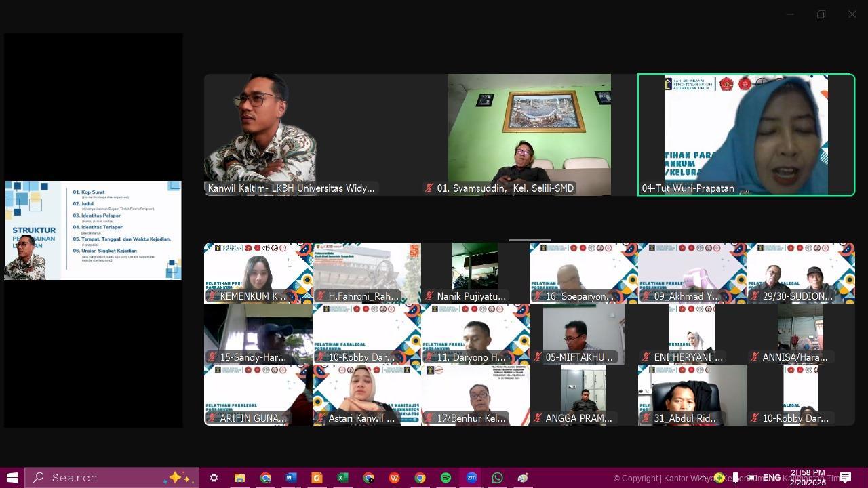Select the 11. Daryono H... participant tile

475,334
